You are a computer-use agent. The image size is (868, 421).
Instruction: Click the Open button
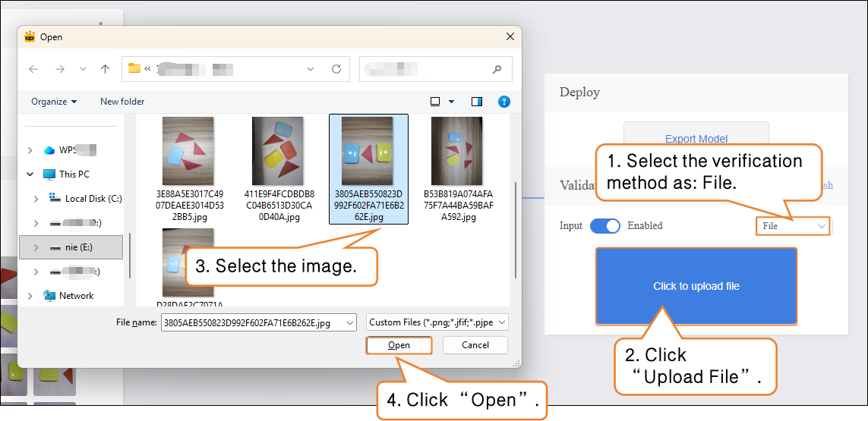pyautogui.click(x=399, y=345)
